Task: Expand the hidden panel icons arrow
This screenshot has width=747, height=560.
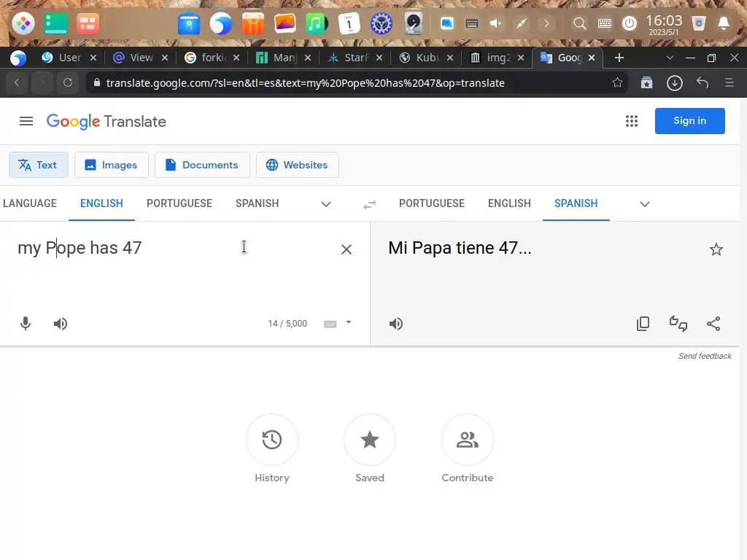Action: point(546,23)
